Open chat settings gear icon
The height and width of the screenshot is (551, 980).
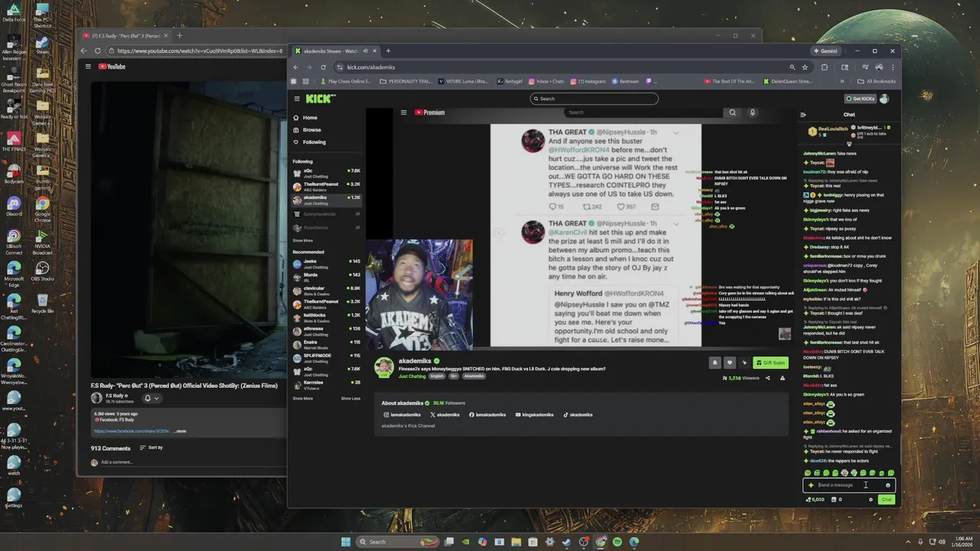point(871,500)
